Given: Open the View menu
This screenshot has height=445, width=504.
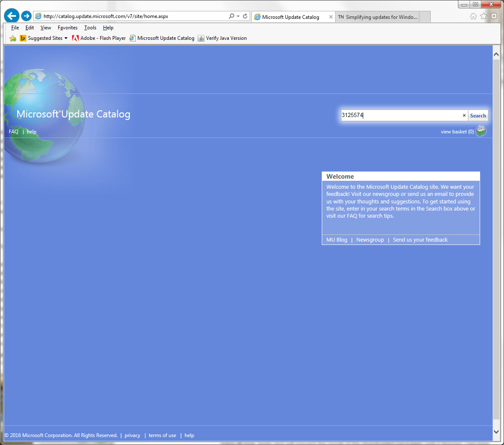Looking at the screenshot, I should (46, 28).
